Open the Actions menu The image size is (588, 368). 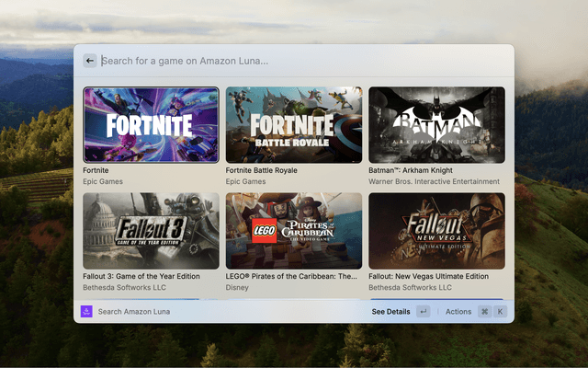click(x=458, y=312)
